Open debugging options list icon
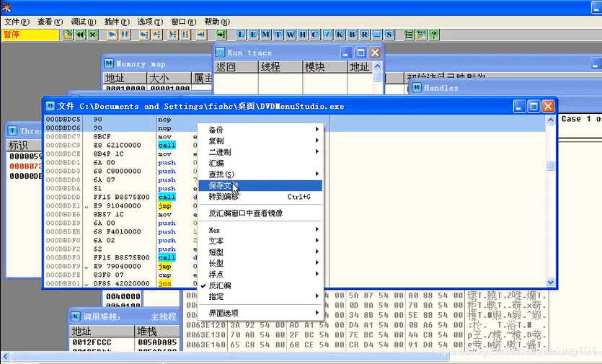This screenshot has height=364, width=602. point(409,35)
